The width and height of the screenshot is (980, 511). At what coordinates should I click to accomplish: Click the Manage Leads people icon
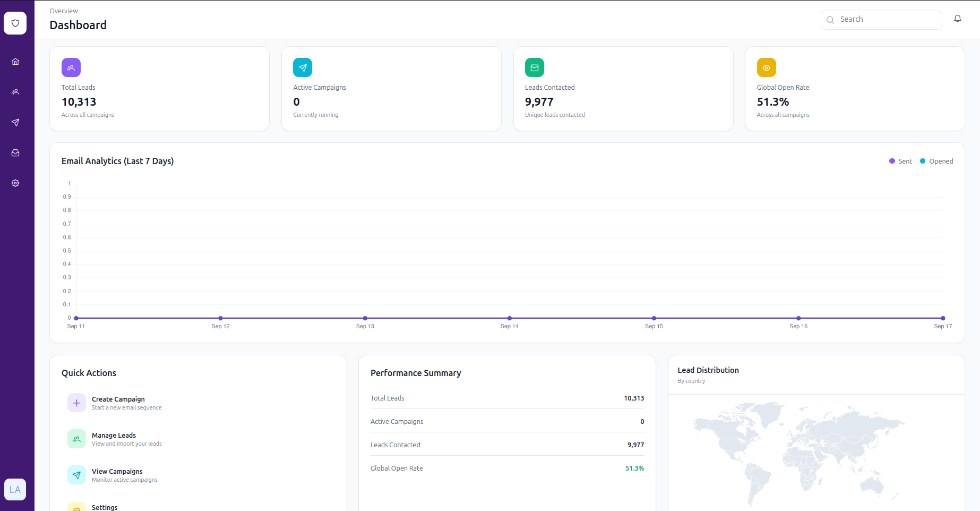[76, 439]
